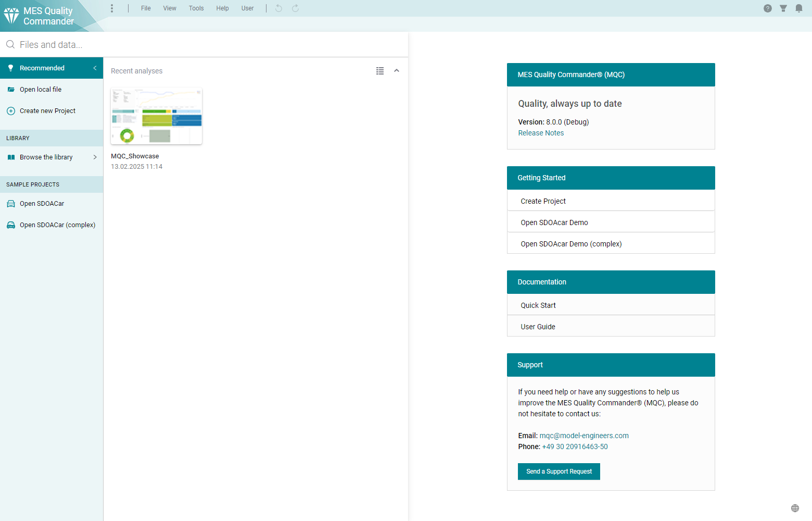The width and height of the screenshot is (812, 521).
Task: Click the undo arrow icon
Action: click(278, 8)
